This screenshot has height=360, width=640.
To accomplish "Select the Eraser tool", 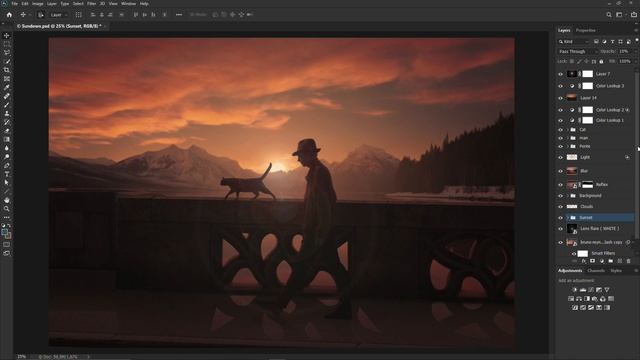I will (x=7, y=131).
